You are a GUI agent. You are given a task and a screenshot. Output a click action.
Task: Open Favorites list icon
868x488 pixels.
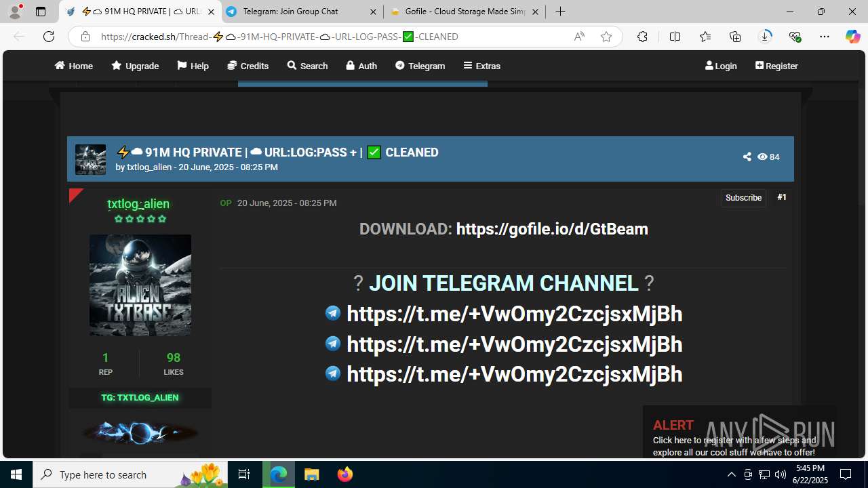pyautogui.click(x=705, y=37)
